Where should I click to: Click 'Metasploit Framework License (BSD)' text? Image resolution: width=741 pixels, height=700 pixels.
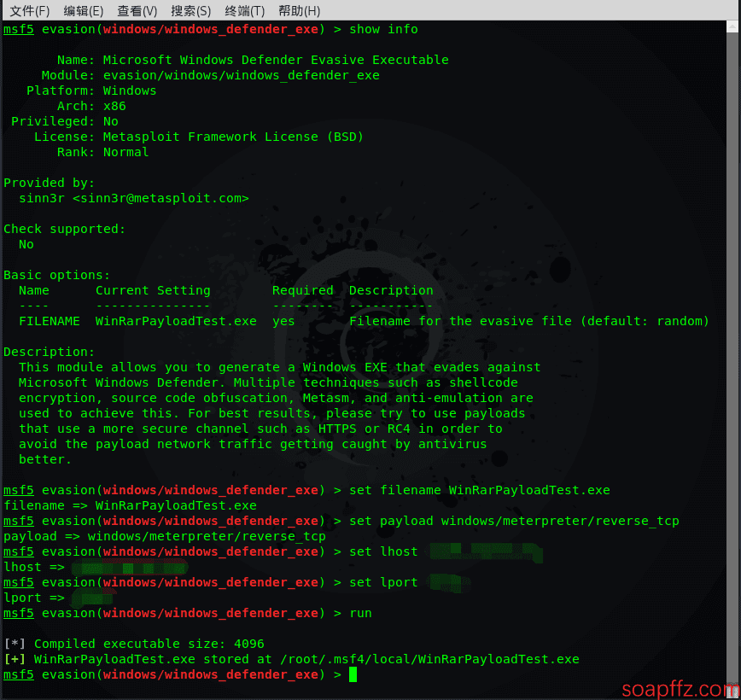tap(233, 137)
